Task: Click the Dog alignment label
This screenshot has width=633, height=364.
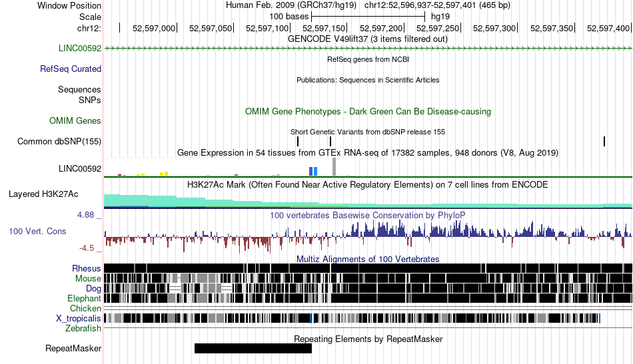Action: (x=93, y=289)
